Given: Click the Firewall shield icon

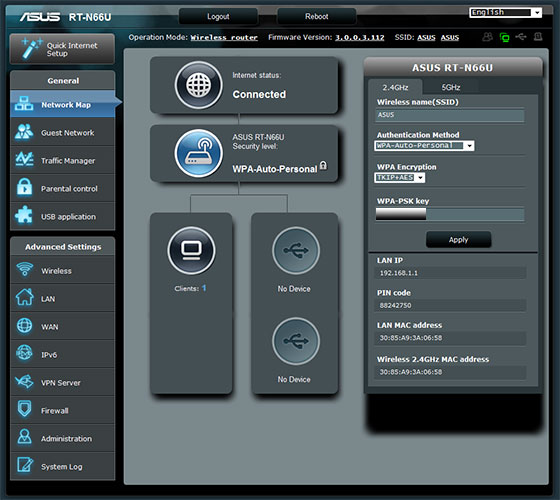Looking at the screenshot, I should click(x=24, y=409).
